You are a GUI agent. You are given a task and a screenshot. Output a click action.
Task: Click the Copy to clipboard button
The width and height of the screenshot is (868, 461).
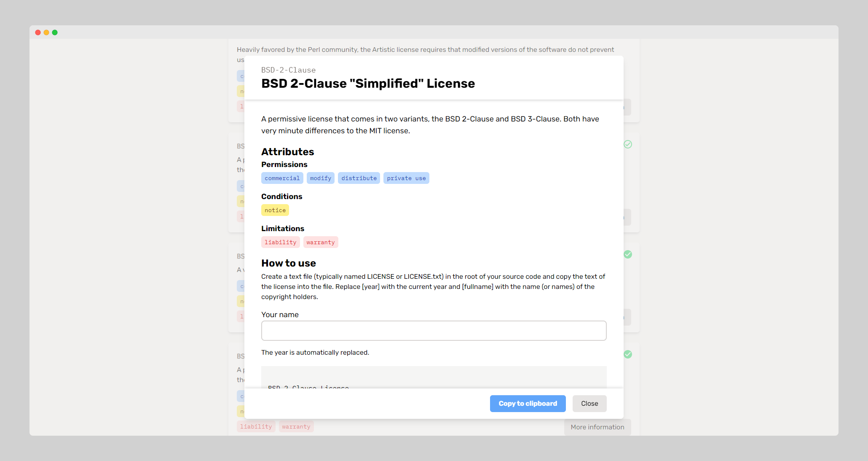click(528, 404)
